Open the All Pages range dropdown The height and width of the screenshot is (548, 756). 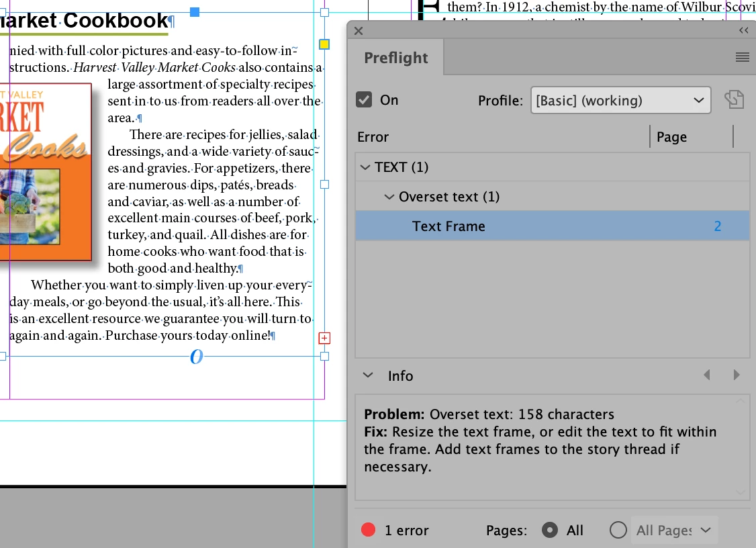(x=674, y=530)
